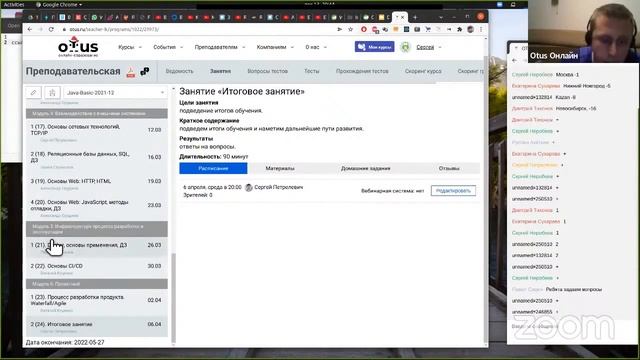Click the Редактировать button
This screenshot has height=360, width=640.
click(453, 191)
